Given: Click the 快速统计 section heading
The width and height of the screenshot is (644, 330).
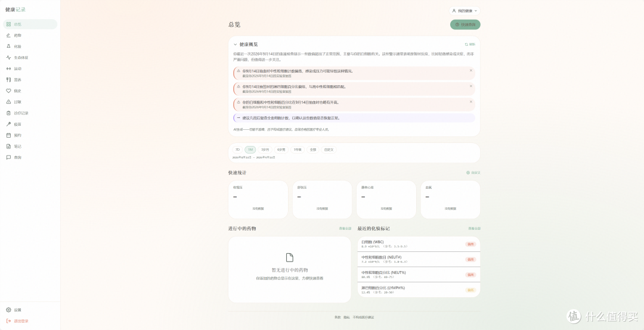Looking at the screenshot, I should pyautogui.click(x=237, y=173).
